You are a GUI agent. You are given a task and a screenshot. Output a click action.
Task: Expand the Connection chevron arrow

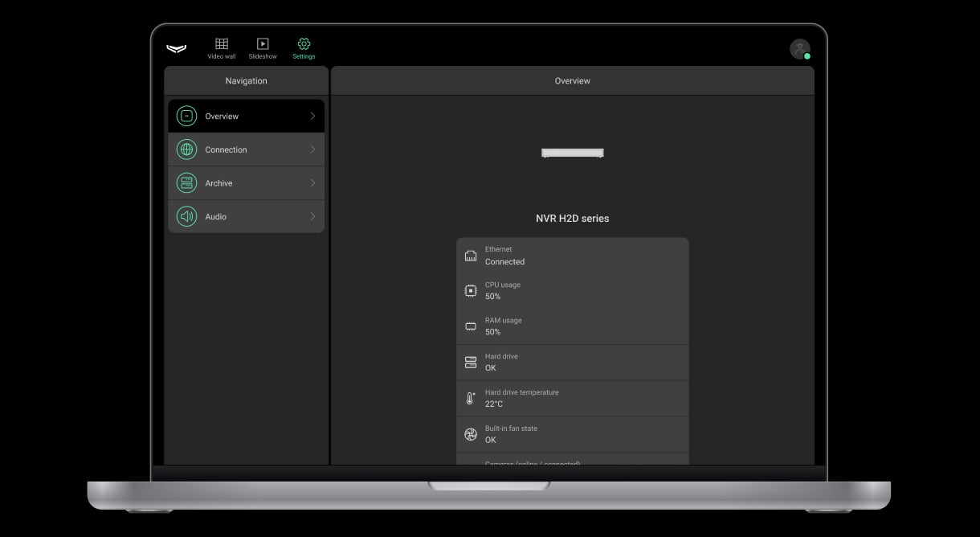click(312, 150)
